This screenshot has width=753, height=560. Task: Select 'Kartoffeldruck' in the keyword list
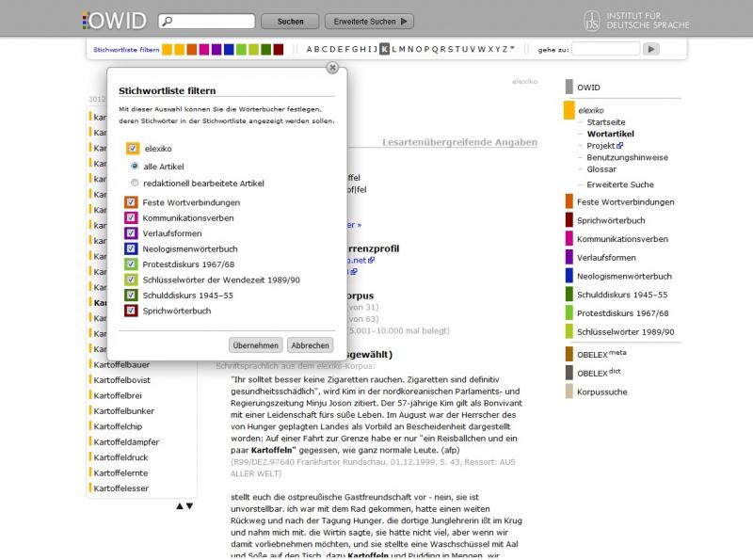(x=121, y=457)
